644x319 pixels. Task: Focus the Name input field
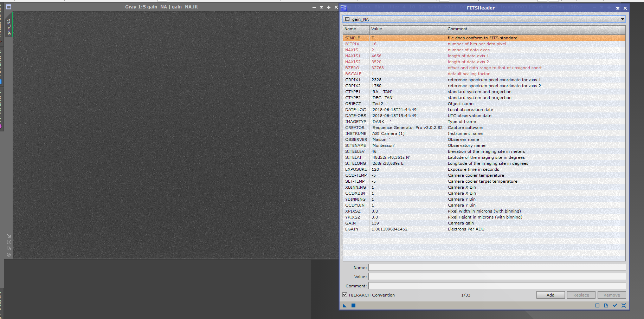click(497, 268)
